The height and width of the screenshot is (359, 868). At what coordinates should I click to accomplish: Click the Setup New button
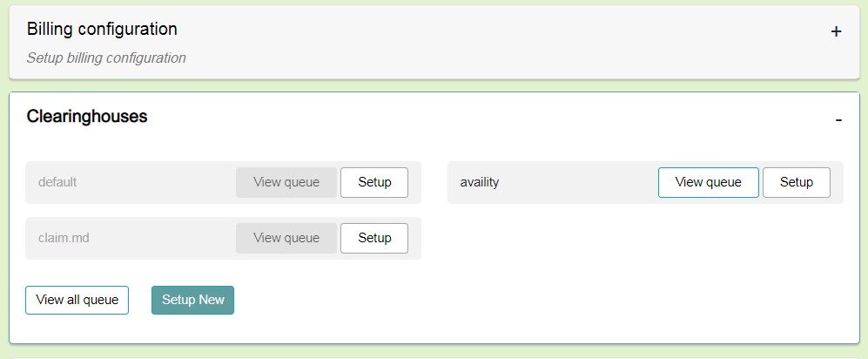192,301
